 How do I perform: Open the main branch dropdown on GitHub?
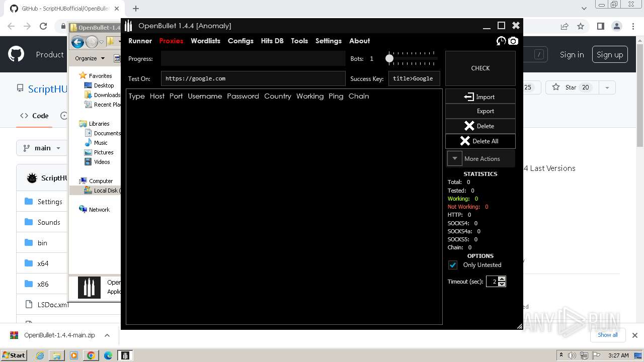pos(42,148)
